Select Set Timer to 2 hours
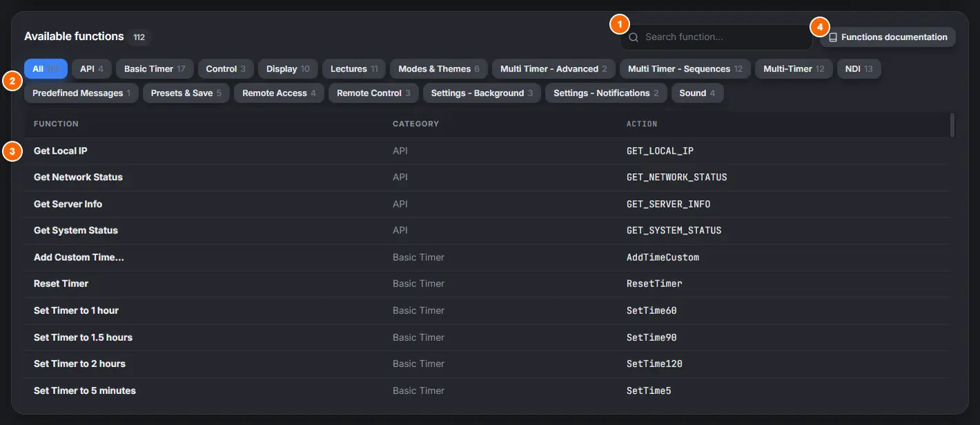Viewport: 980px width, 425px height. (487, 364)
